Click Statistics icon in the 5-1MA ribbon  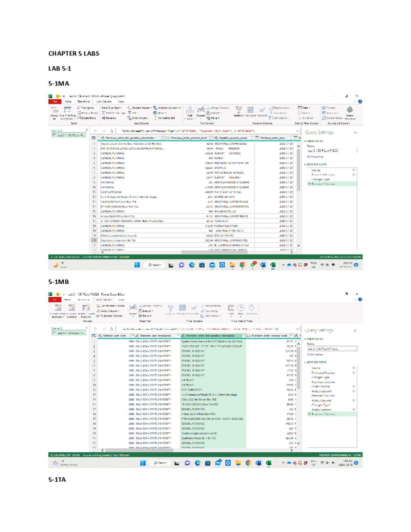click(238, 112)
